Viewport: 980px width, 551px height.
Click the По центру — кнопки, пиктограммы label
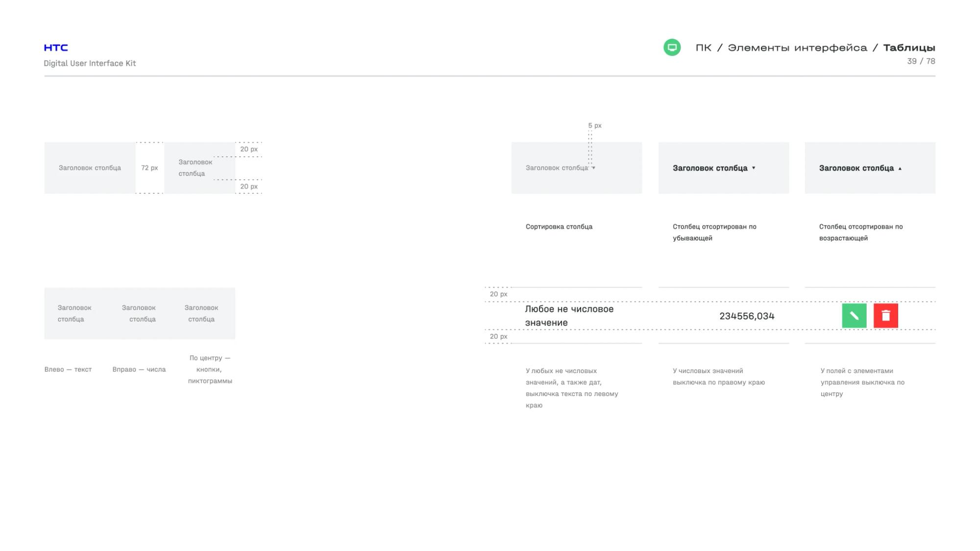click(x=210, y=369)
